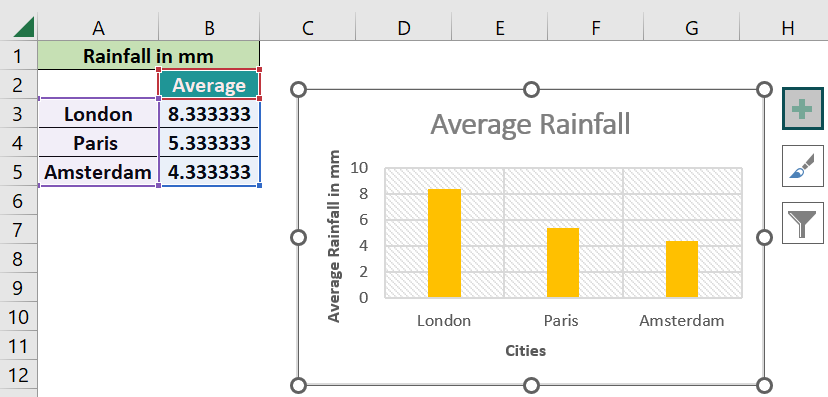828x397 pixels.
Task: Click the 'London' category axis label
Action: pyautogui.click(x=444, y=320)
